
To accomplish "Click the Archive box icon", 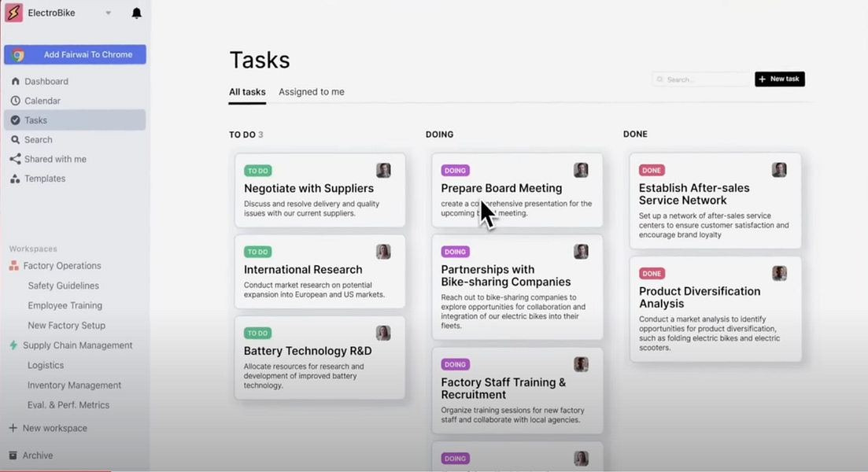I will 13,455.
